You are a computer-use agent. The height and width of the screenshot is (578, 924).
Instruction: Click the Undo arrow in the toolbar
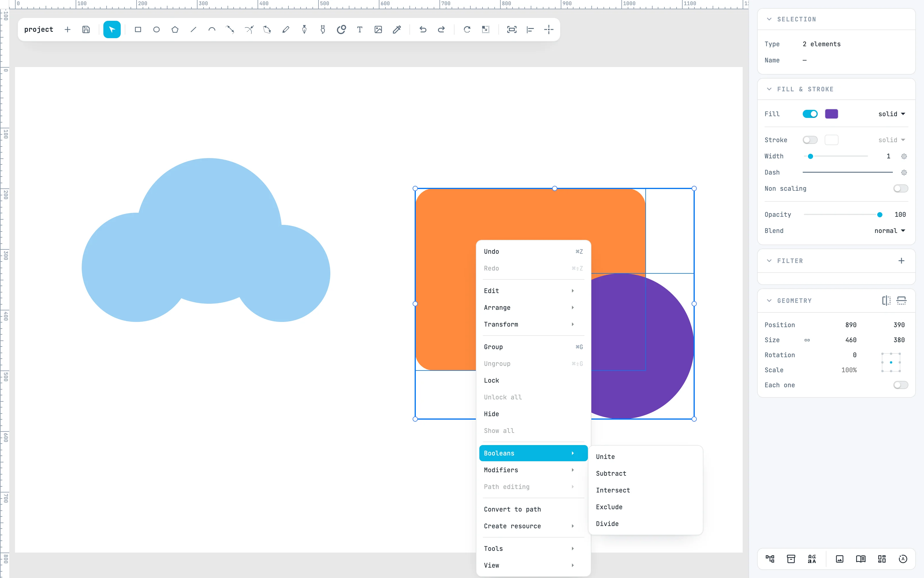point(423,29)
